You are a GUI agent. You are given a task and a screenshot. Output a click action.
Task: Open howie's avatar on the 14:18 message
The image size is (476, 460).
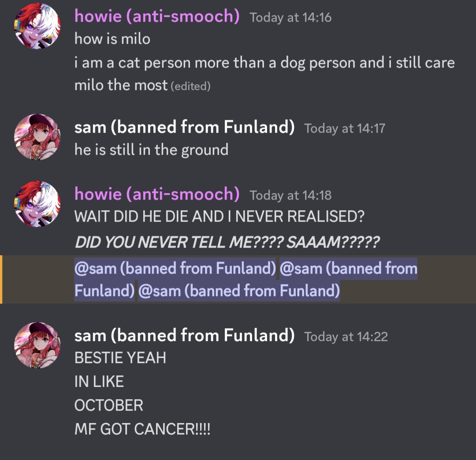point(37,204)
